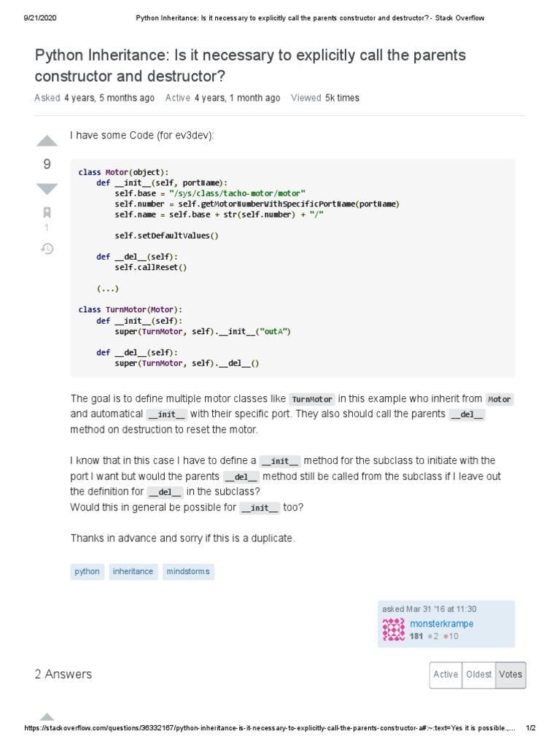Click the asked Mar 31 '16 timestamp
This screenshot has height=747, width=560.
click(x=429, y=609)
